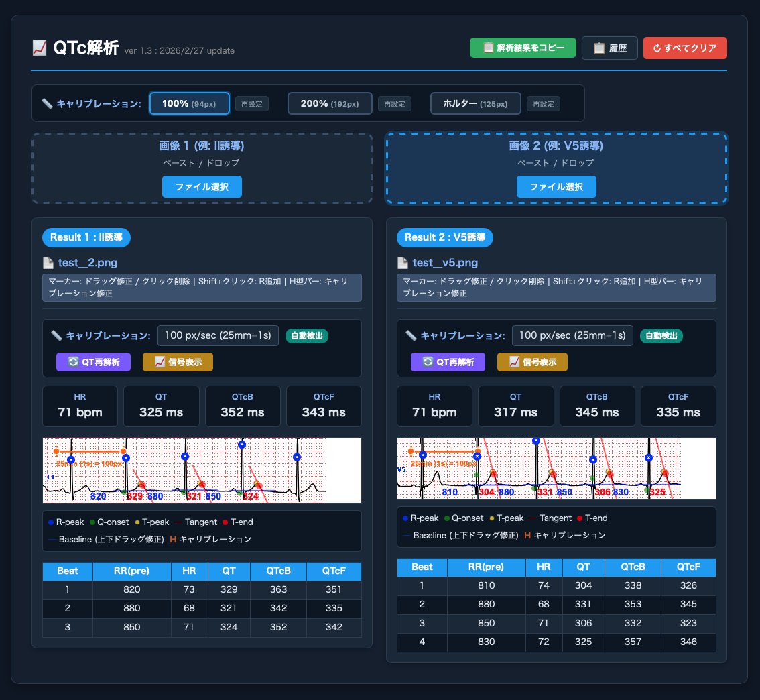Click ファイル選択 in the 画像 2 drop zone
Screen dimensions: 760x700
556,187
